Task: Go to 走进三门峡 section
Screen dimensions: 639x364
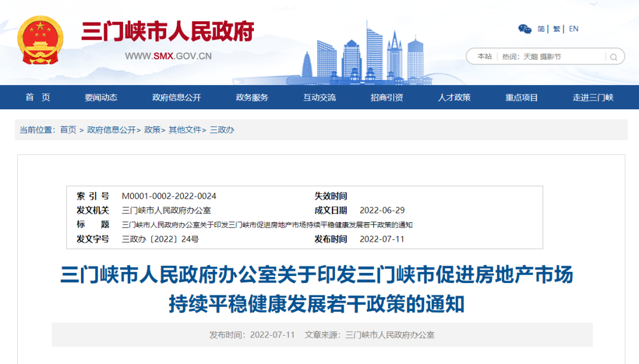Action: coord(593,97)
